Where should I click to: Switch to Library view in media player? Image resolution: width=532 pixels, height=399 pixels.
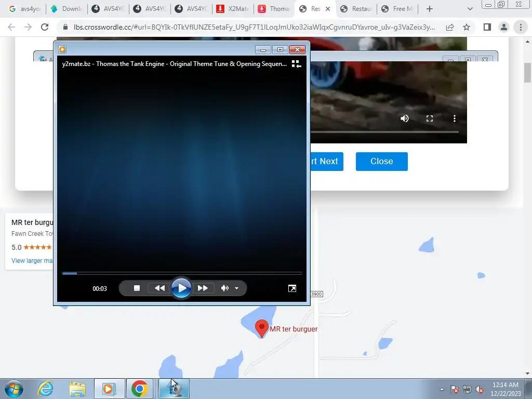[296, 64]
